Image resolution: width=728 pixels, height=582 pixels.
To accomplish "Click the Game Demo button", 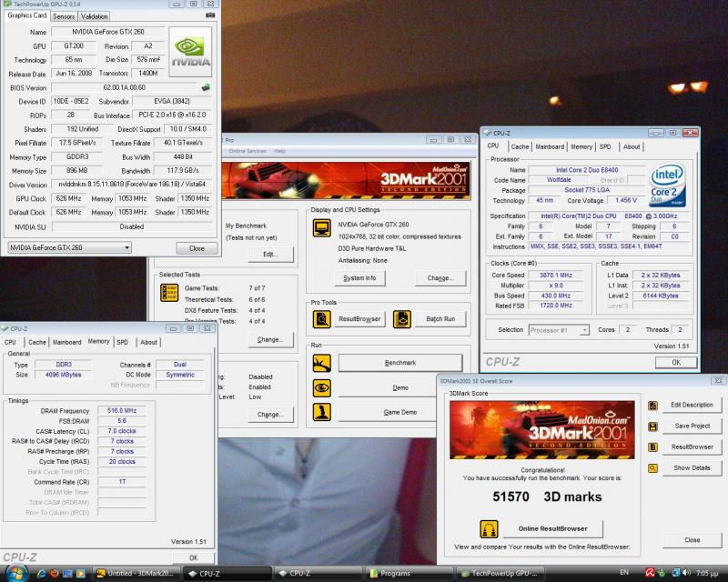I will pyautogui.click(x=388, y=412).
